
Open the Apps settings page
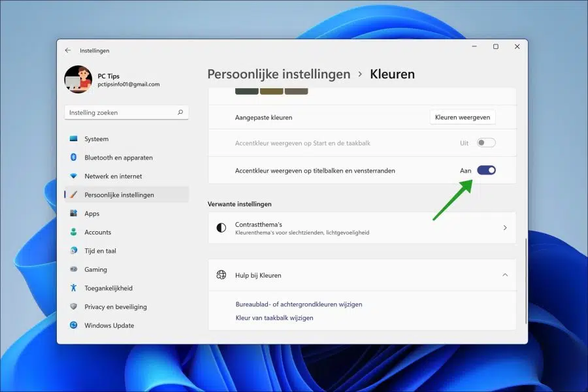click(127, 214)
